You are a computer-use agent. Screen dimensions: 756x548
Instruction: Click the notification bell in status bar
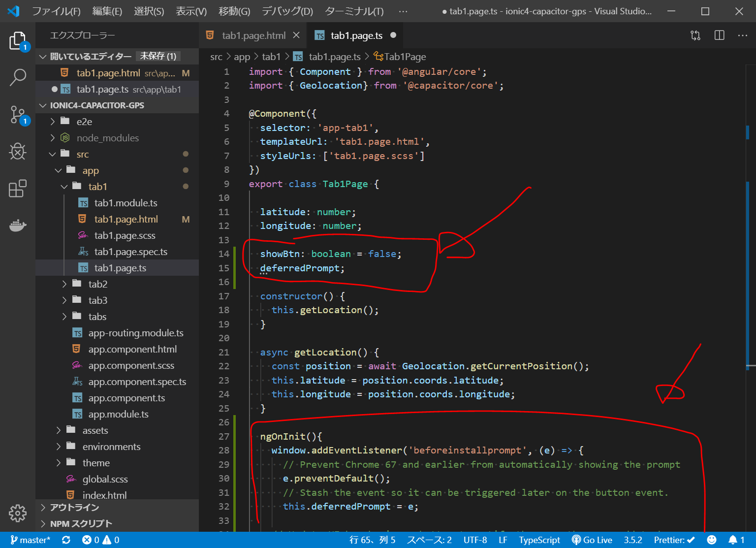(736, 540)
